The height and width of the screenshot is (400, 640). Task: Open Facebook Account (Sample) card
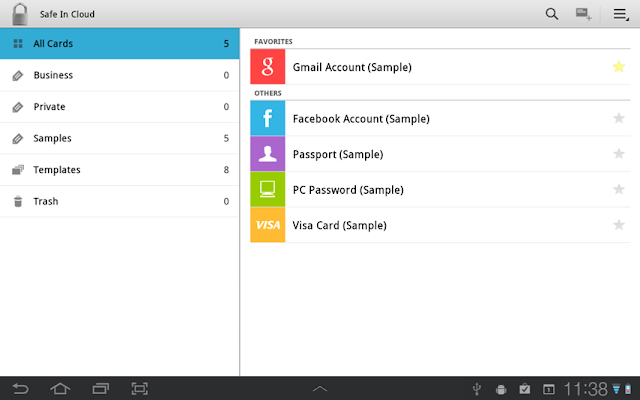point(440,118)
